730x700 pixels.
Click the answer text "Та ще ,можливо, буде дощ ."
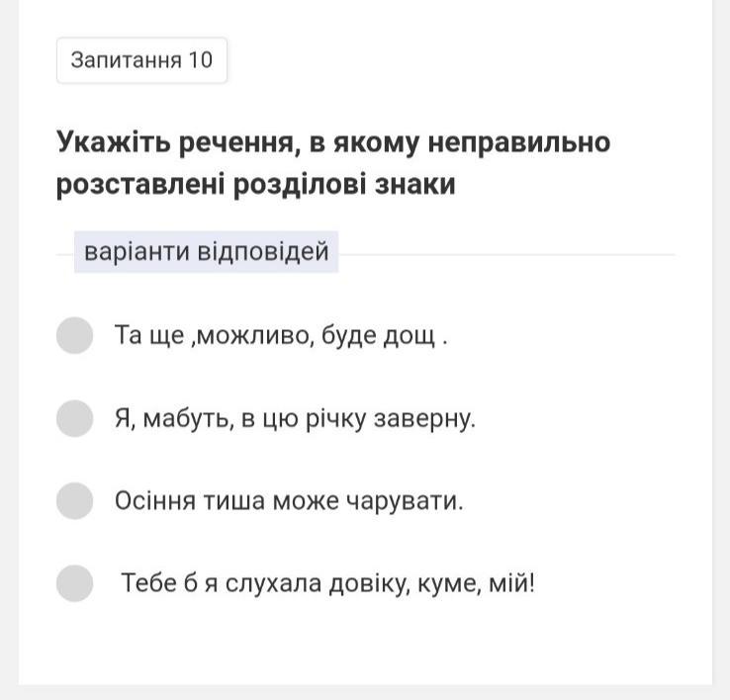(281, 335)
